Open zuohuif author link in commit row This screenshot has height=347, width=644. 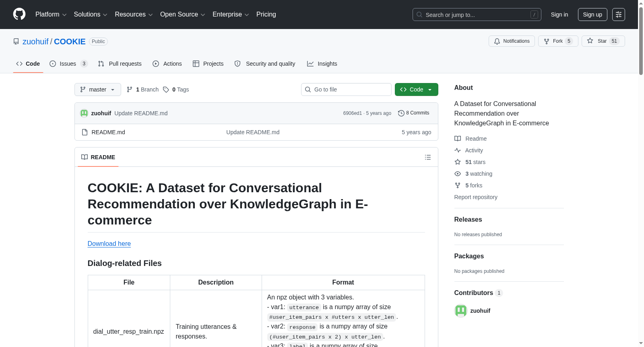[101, 113]
